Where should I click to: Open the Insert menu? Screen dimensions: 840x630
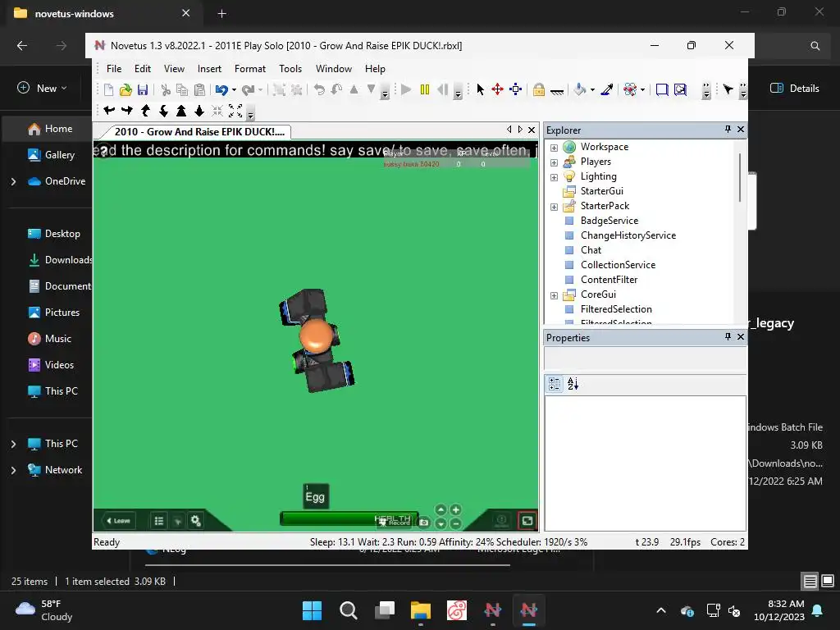[209, 69]
